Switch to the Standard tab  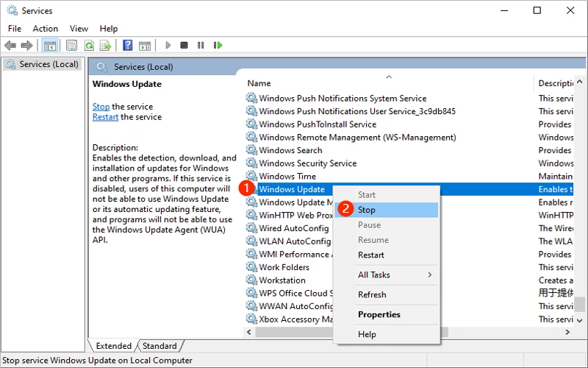[159, 346]
